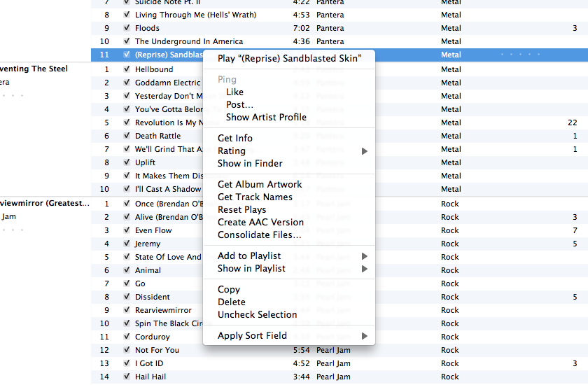Expand the Rating submenu arrow

point(364,151)
